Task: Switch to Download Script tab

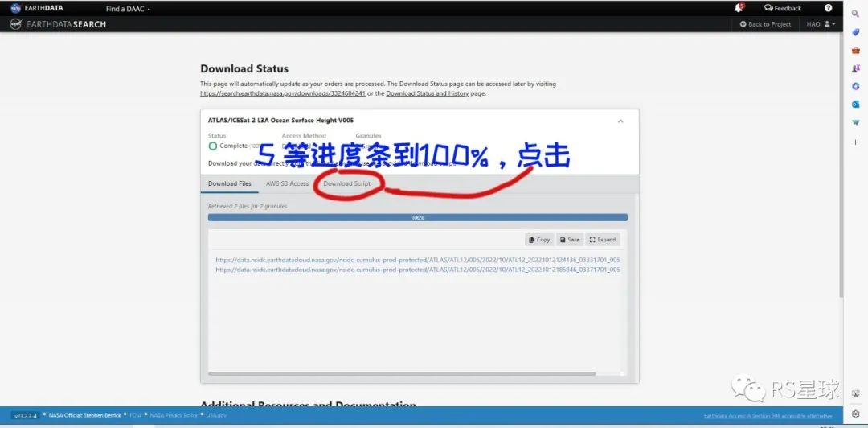Action: pos(347,183)
